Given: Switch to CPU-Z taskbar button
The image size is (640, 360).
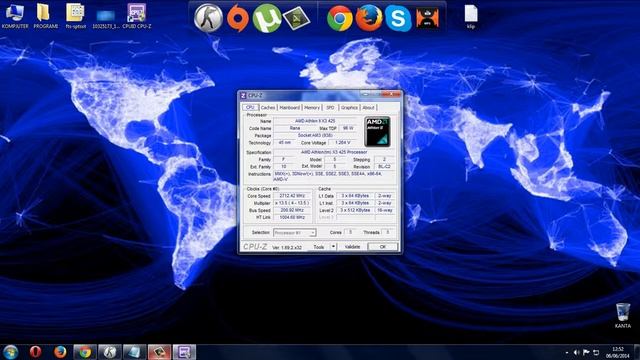Looking at the screenshot, I should (184, 351).
